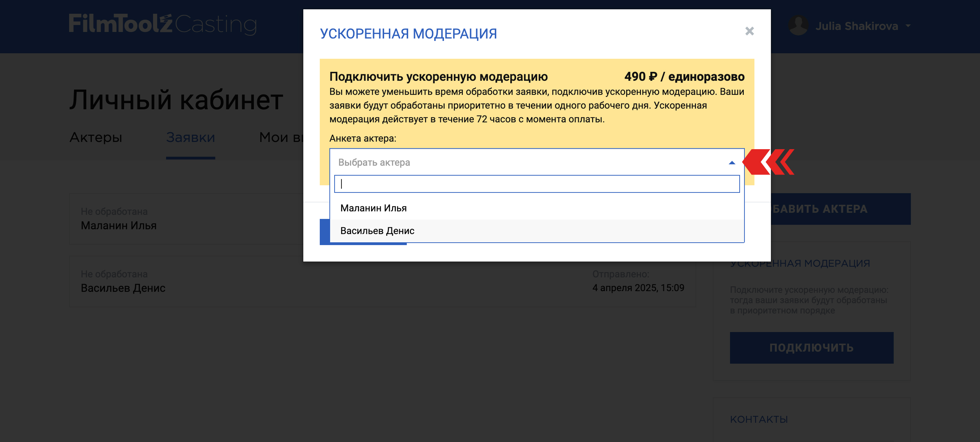This screenshot has height=442, width=980.
Task: Open the Выбрать актера dropdown
Action: (536, 163)
